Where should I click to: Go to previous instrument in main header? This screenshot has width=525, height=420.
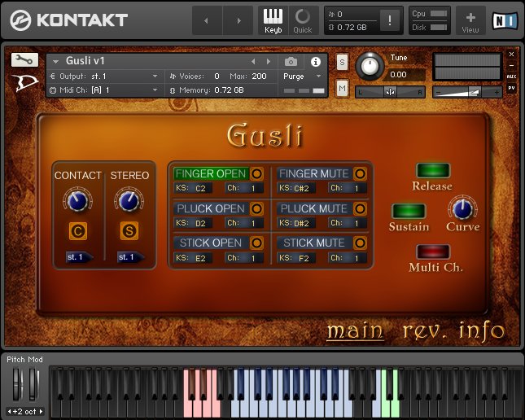[x=207, y=21]
